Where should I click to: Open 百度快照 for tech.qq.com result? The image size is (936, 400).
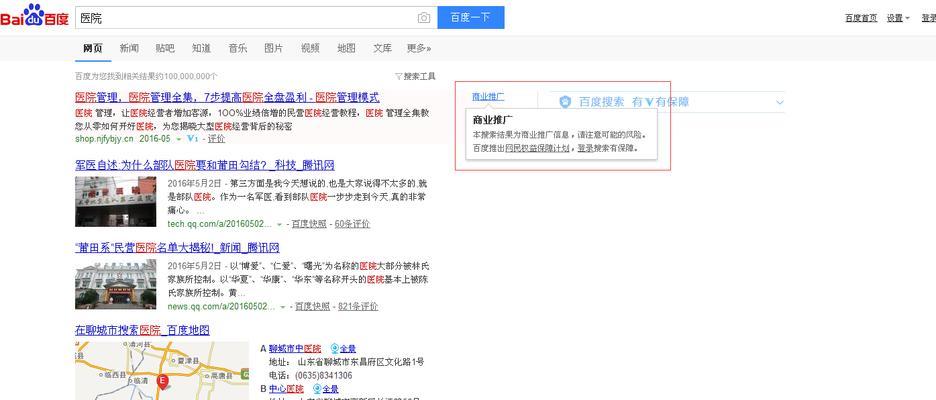tap(309, 224)
